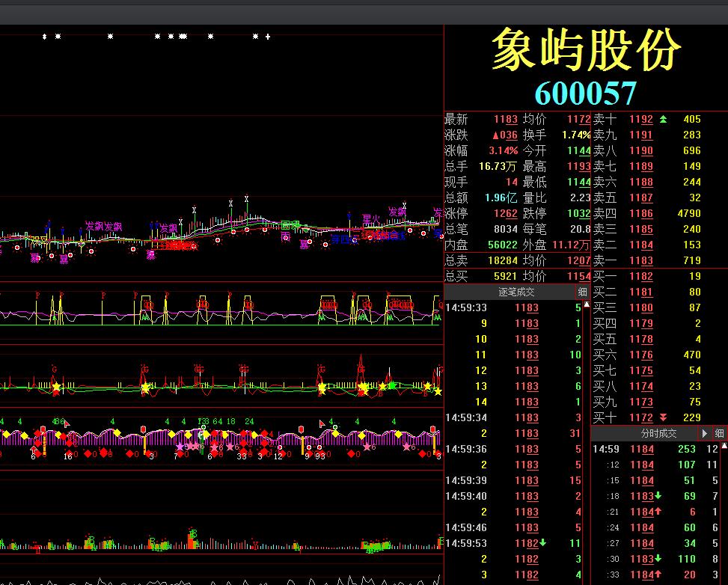Click the 发飙发飙 signal label on chart
Screen dimensions: 728x585
pos(103,227)
